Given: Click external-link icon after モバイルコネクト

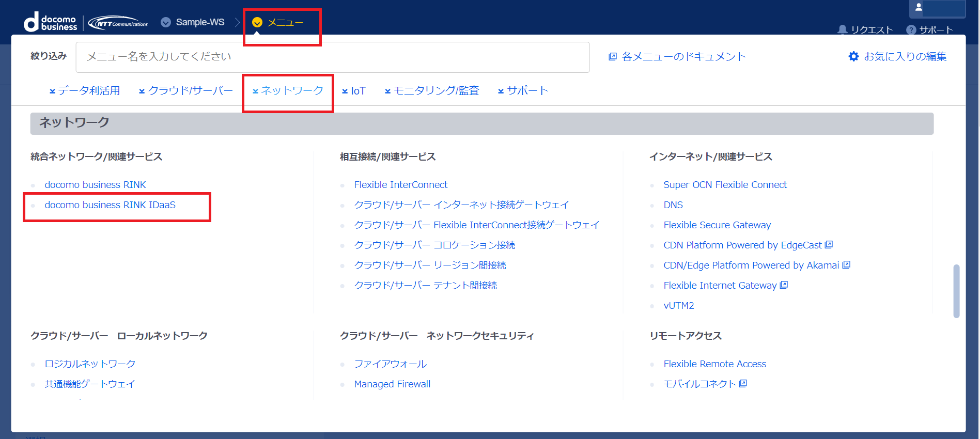Looking at the screenshot, I should pyautogui.click(x=743, y=383).
